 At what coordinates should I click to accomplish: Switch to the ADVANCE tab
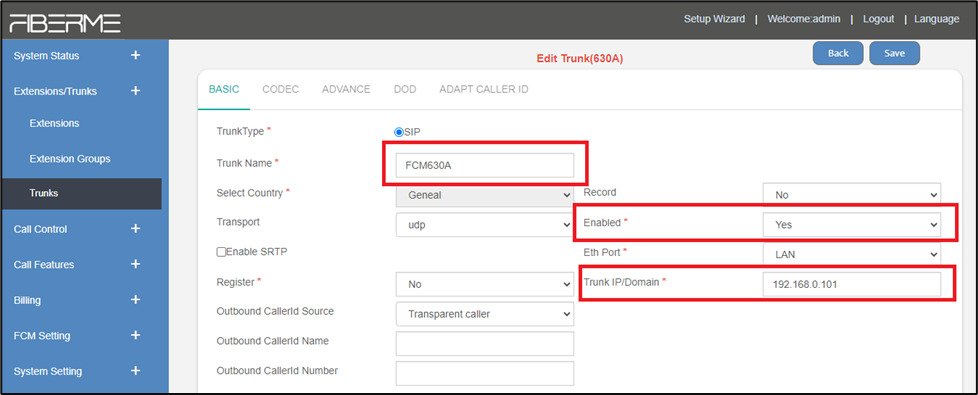346,89
